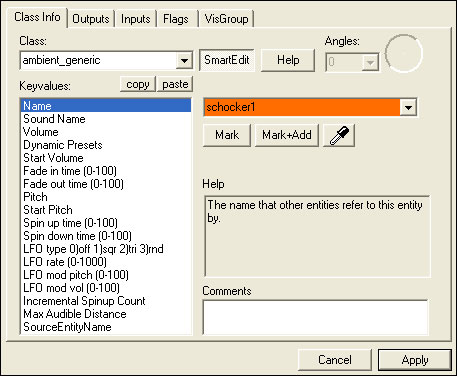The image size is (457, 376).
Task: Select the Dynamic Presets keyvalue
Action: pos(106,145)
